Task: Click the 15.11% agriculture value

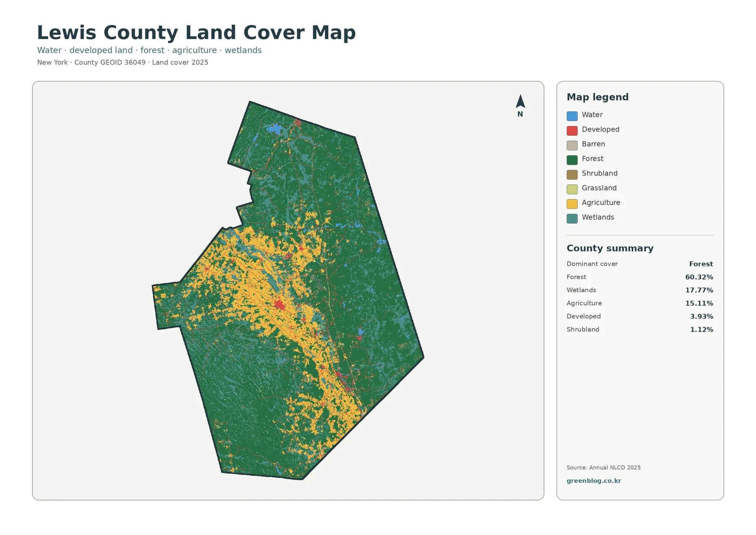Action: [x=699, y=303]
